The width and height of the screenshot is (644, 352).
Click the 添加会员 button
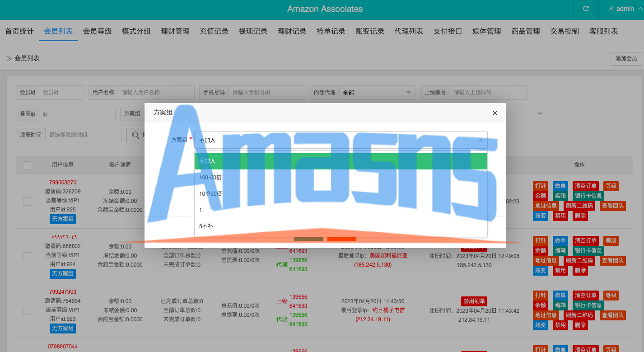click(626, 59)
